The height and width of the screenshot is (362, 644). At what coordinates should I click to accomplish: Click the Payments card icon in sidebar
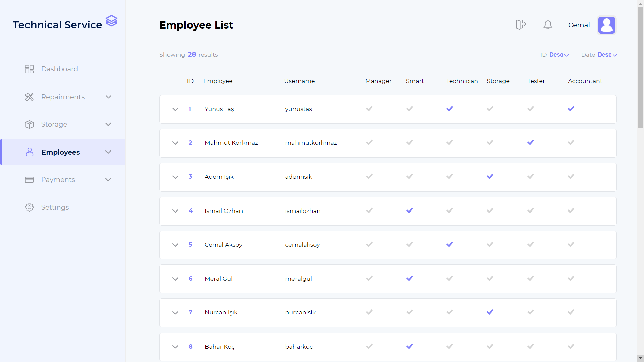[x=29, y=180]
